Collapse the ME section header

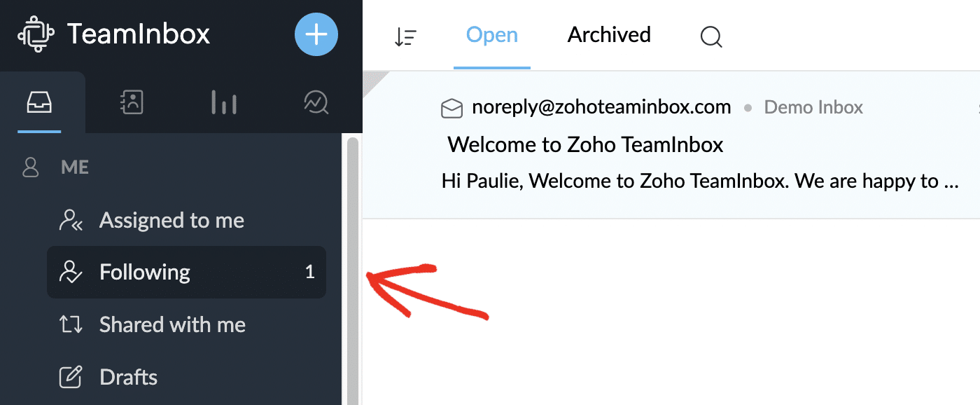point(75,168)
